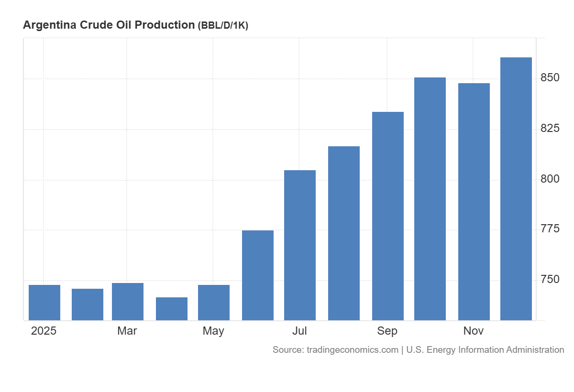574x392 pixels.
Task: Click the 2025 x-axis label
Action: (x=44, y=331)
